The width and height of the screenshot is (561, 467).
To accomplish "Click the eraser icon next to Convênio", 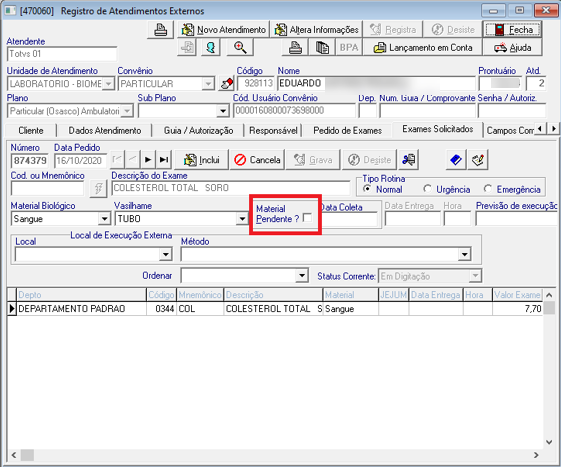I will point(227,84).
